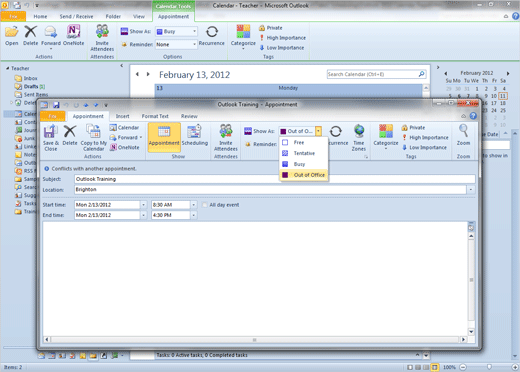Click the Subject field with Outlook Training

pyautogui.click(x=275, y=179)
